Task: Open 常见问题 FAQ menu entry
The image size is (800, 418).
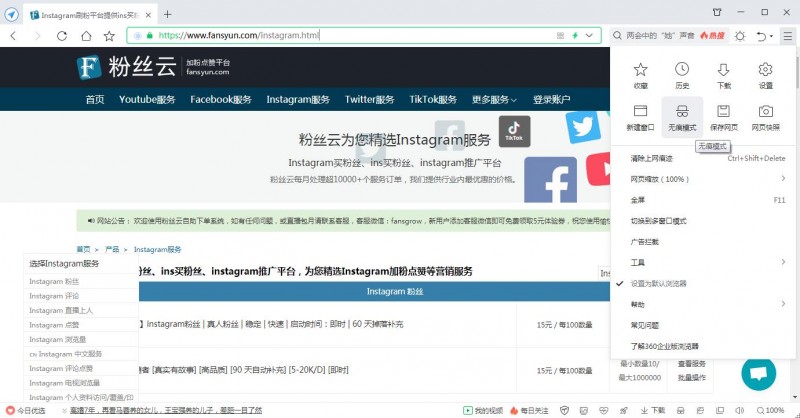Action: [x=703, y=325]
